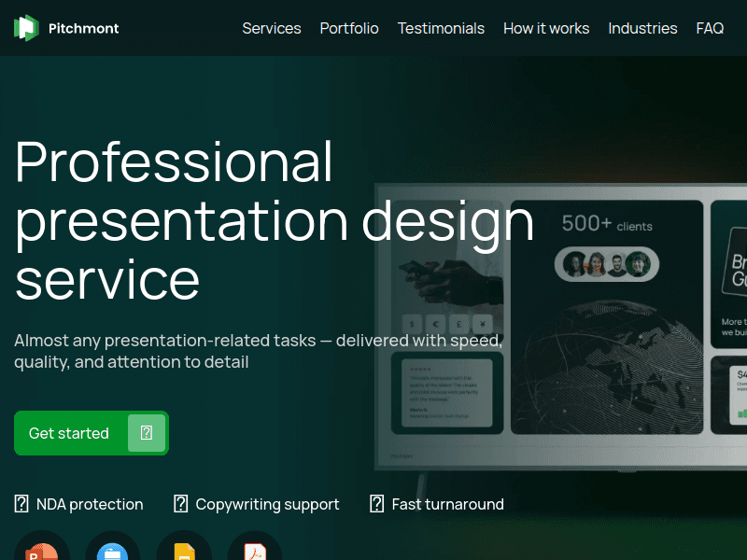747x560 pixels.
Task: Click the icon beside NDA protection
Action: [21, 504]
